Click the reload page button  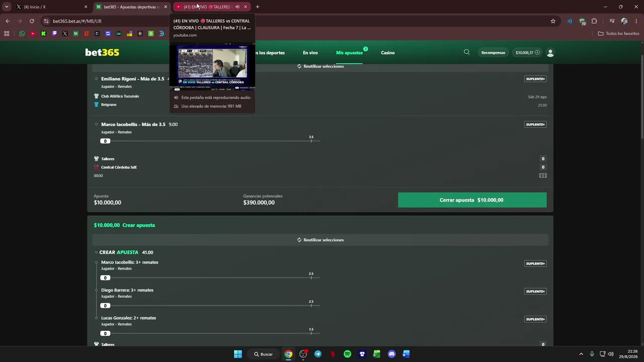(x=32, y=21)
